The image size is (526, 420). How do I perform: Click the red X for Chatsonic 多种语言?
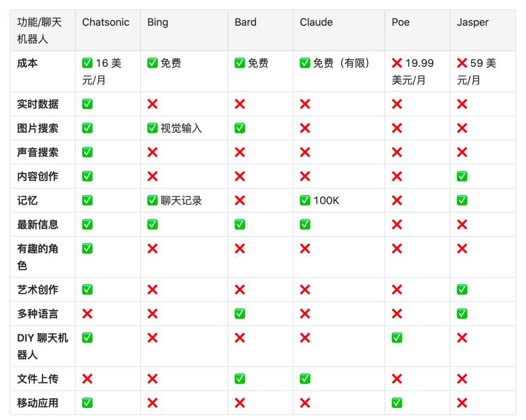pos(87,314)
